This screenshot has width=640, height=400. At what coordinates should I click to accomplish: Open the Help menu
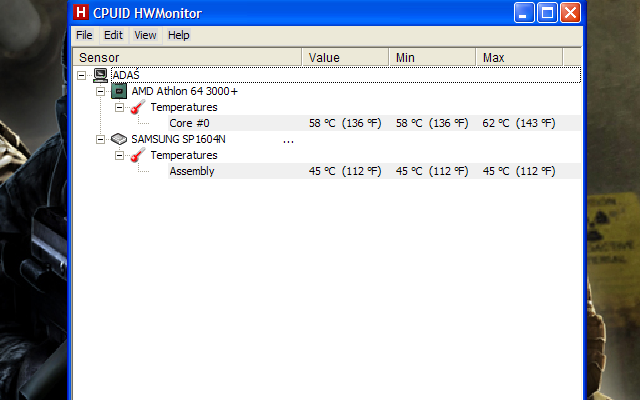179,35
